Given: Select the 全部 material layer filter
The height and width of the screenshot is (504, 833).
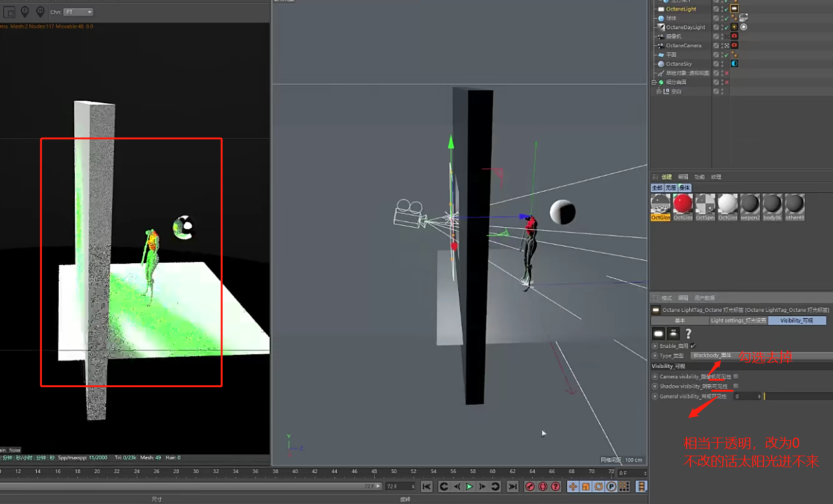Looking at the screenshot, I should (657, 188).
